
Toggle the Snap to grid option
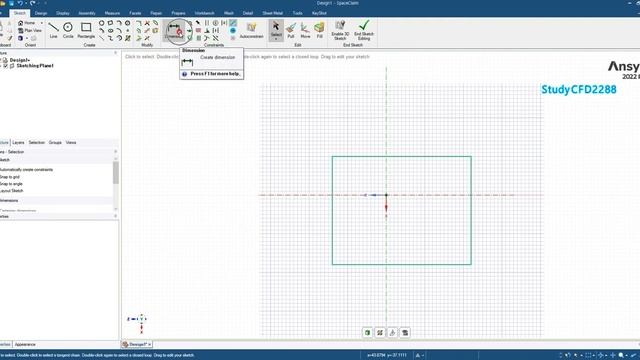[x=10, y=177]
